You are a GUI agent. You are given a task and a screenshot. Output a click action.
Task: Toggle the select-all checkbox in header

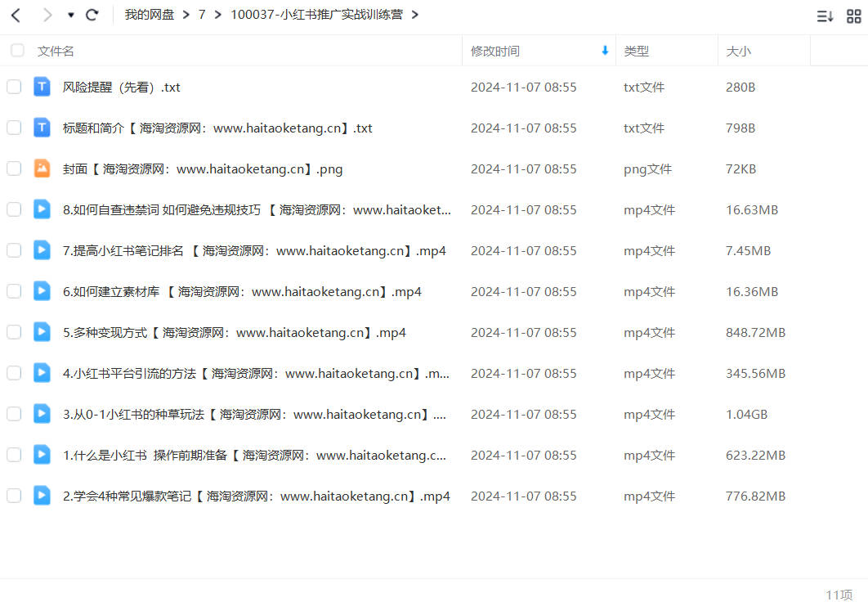[x=17, y=51]
